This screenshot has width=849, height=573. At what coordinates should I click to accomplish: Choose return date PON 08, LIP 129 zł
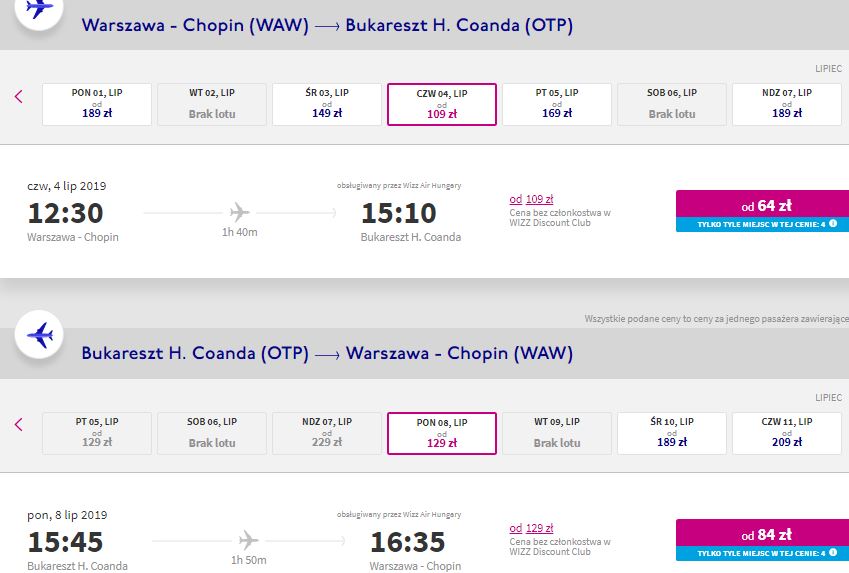[x=442, y=433]
